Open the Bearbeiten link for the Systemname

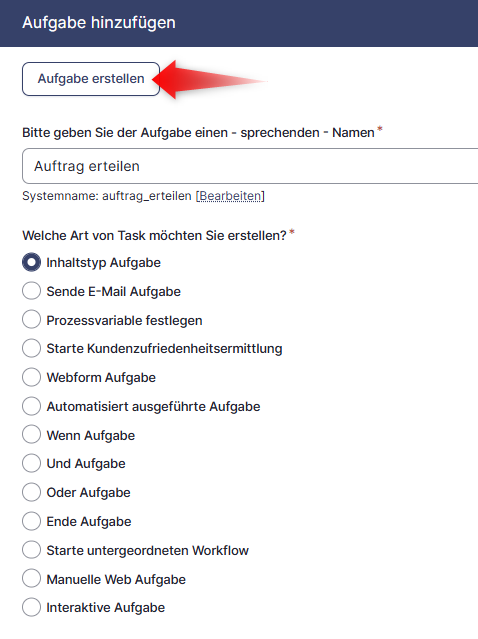(230, 196)
